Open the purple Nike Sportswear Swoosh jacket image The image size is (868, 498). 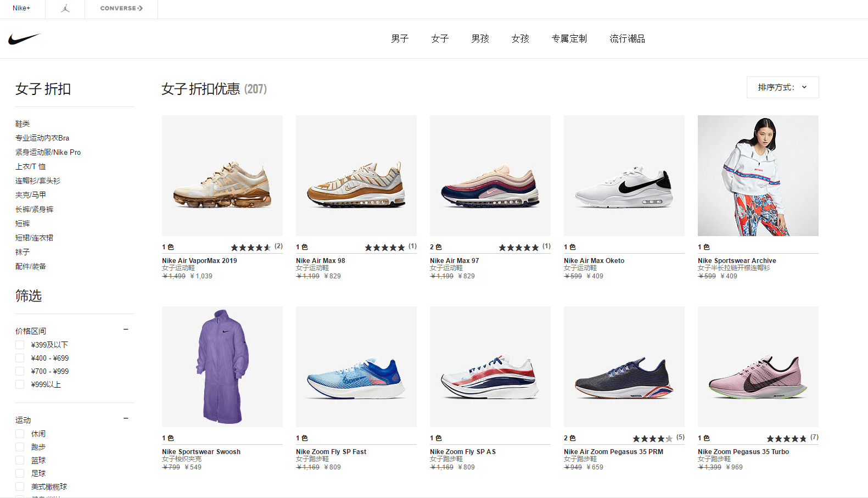pyautogui.click(x=222, y=367)
